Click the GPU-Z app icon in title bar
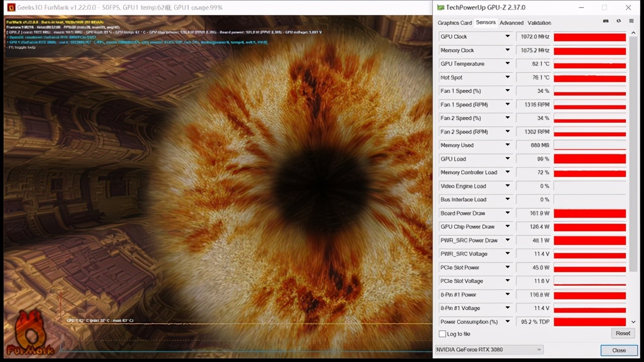 tap(441, 8)
